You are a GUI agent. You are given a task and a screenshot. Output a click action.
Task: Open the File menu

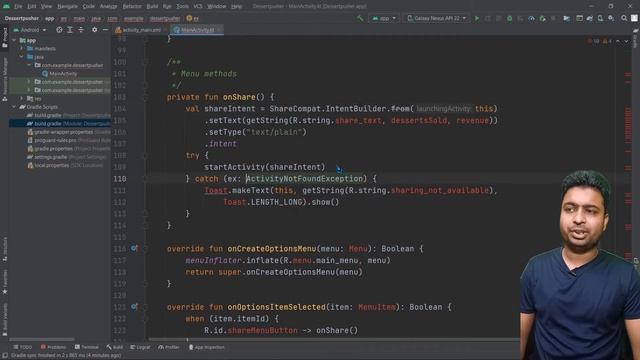tap(18, 7)
